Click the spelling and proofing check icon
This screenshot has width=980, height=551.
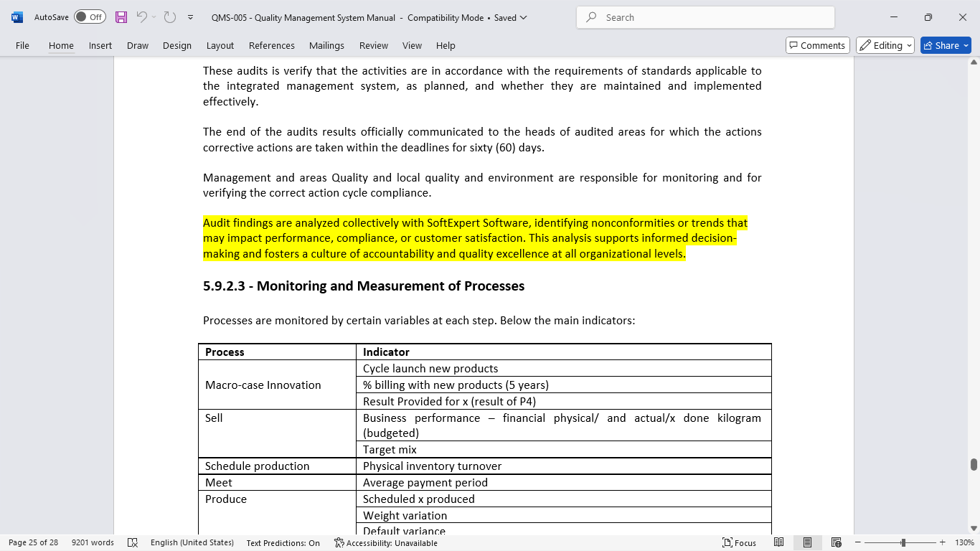tap(133, 543)
